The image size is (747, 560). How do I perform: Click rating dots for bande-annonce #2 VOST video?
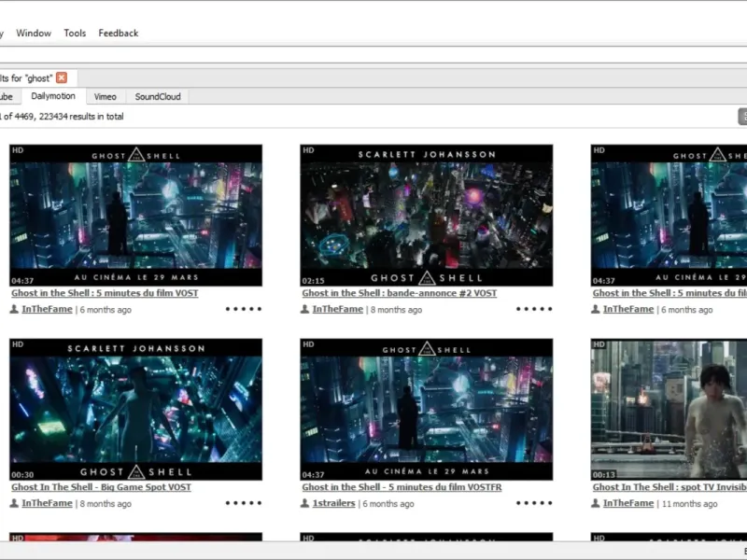click(534, 309)
